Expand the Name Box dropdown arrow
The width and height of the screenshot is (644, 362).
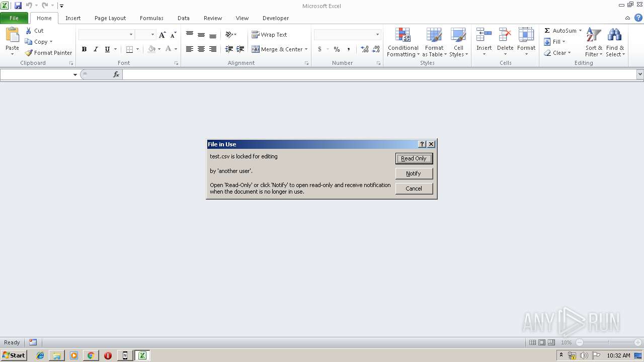tap(75, 74)
